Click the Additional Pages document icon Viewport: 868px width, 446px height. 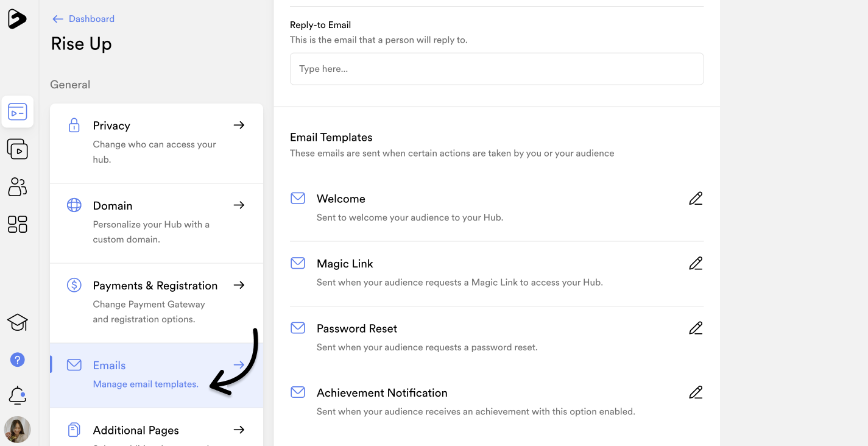(x=74, y=430)
